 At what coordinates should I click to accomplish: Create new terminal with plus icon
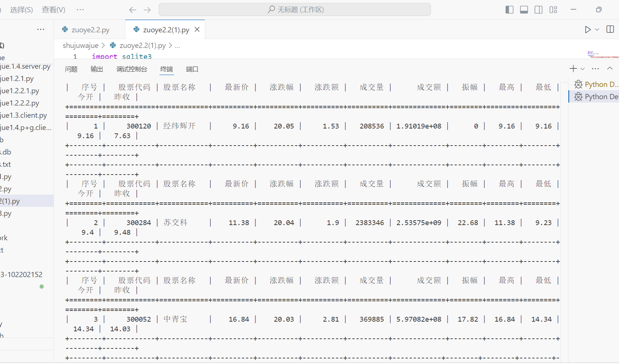(573, 68)
